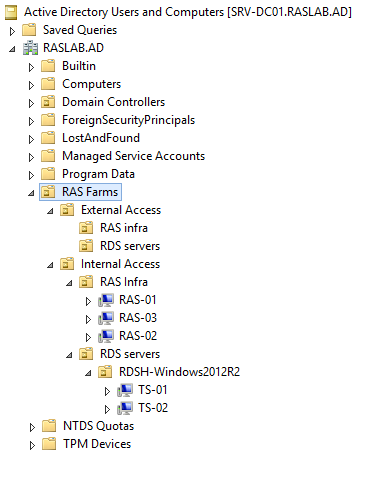Expand the Builtin container
The width and height of the screenshot is (368, 479).
tap(31, 67)
